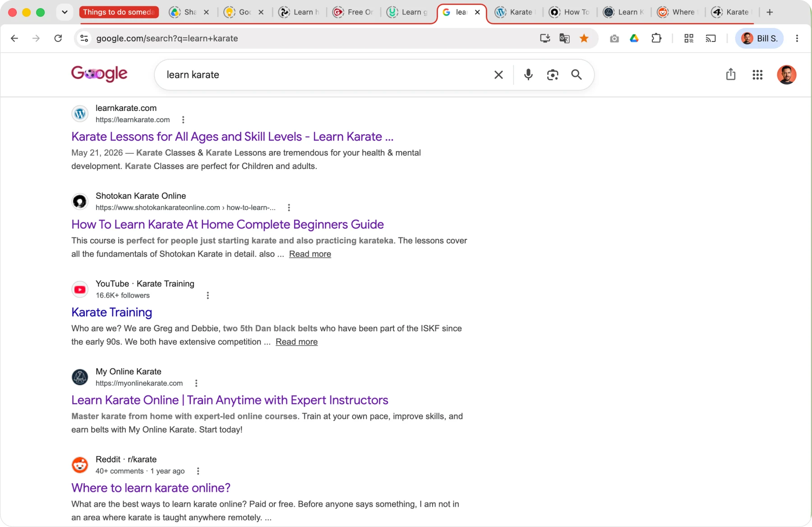Viewport: 812px width, 527px height.
Task: Open more options for learnkarate.com result
Action: pos(183,120)
